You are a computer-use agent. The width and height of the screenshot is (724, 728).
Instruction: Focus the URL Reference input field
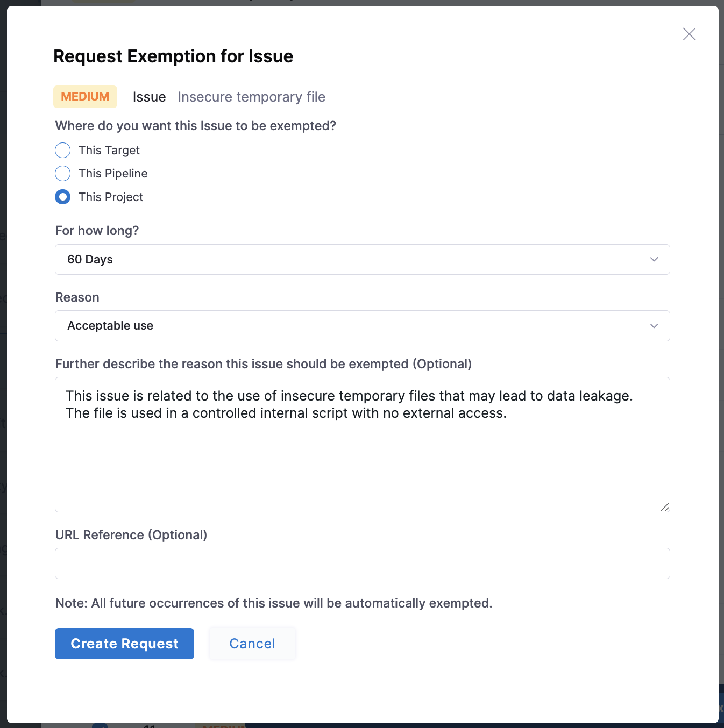[x=362, y=563]
